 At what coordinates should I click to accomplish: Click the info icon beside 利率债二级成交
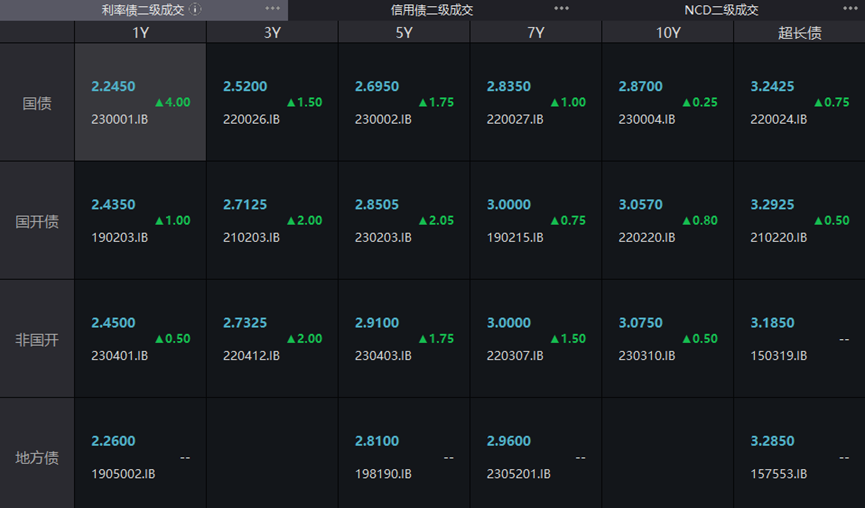[x=195, y=10]
